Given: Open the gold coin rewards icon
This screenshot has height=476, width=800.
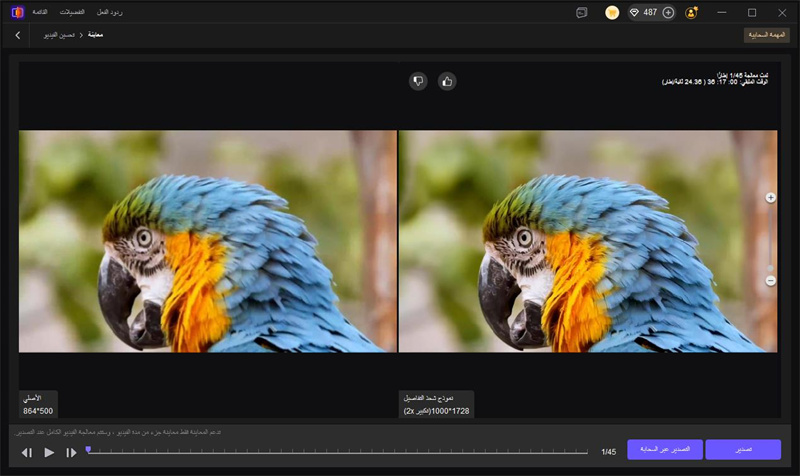Looking at the screenshot, I should 612,12.
